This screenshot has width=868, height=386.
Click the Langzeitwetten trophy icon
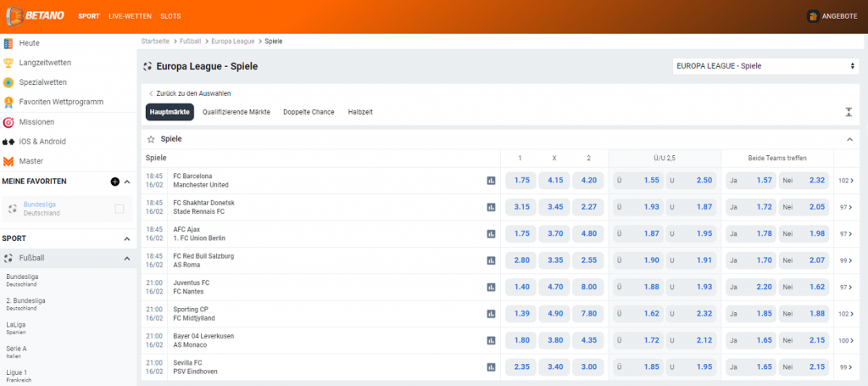click(x=8, y=63)
